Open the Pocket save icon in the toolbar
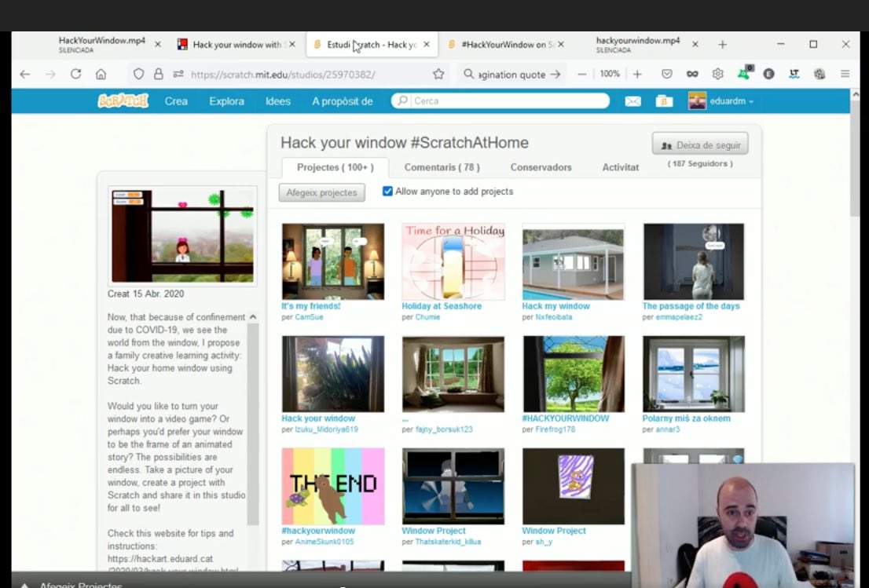 [667, 75]
